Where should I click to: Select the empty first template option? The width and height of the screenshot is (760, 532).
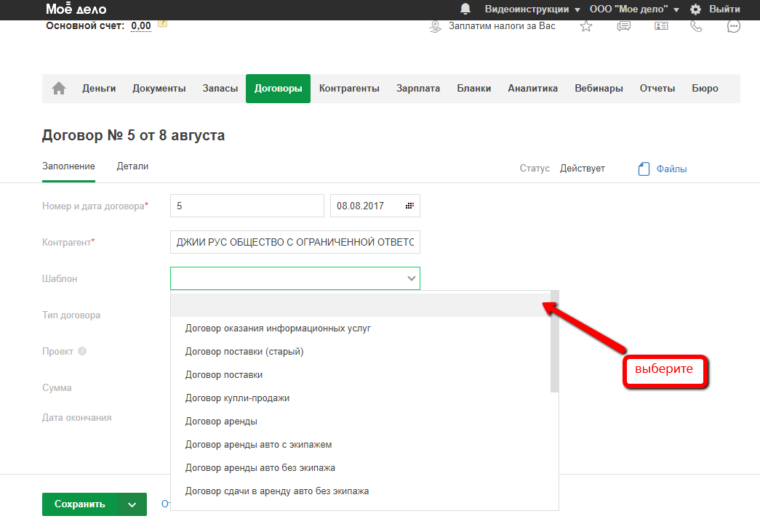[x=361, y=305]
